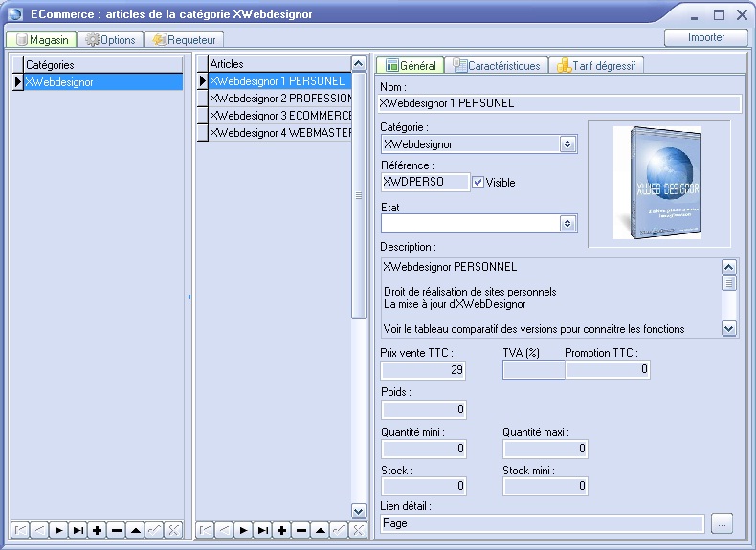Click the TVA (%) field
The image size is (756, 550).
[533, 370]
